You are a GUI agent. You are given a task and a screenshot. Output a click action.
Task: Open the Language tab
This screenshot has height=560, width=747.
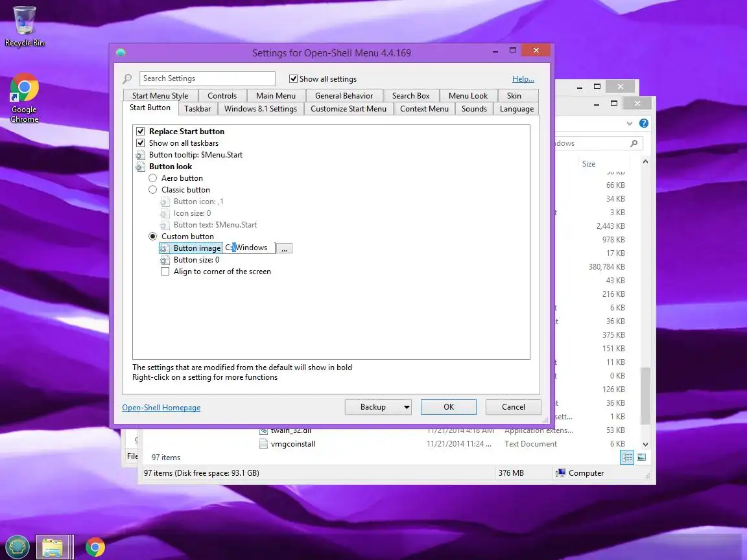(516, 109)
